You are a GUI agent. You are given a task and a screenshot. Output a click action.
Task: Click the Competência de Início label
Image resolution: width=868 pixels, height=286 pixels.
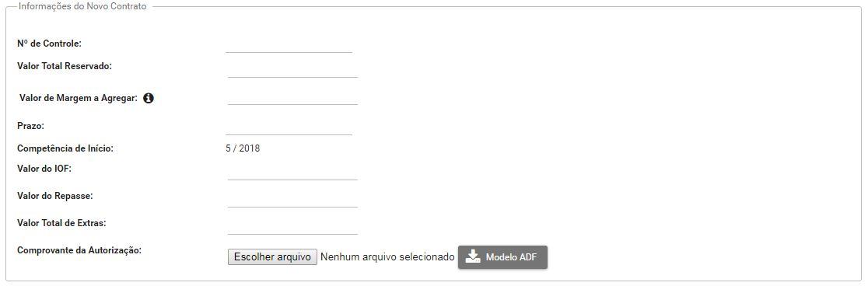click(65, 148)
